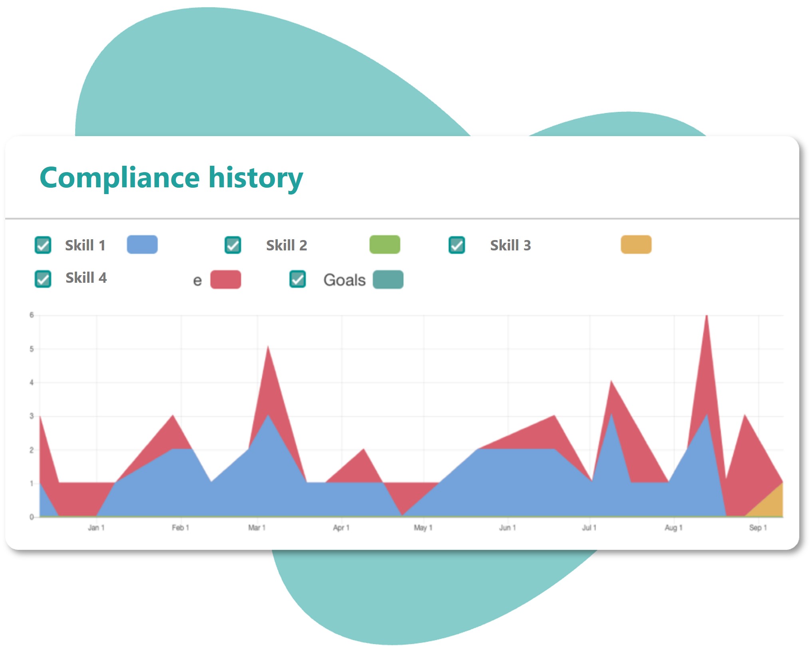Click the red Skill 4 color swatch
This screenshot has width=812, height=651.
(225, 279)
